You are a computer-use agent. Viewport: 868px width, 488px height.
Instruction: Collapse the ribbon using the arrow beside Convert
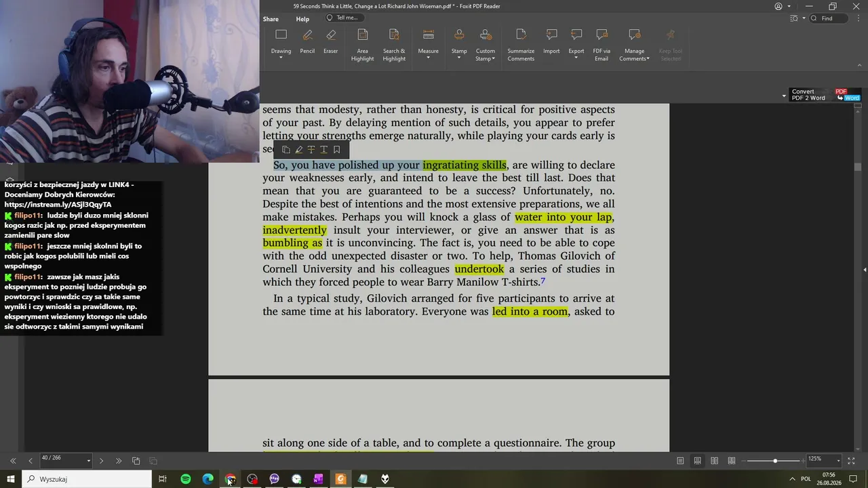(x=784, y=96)
